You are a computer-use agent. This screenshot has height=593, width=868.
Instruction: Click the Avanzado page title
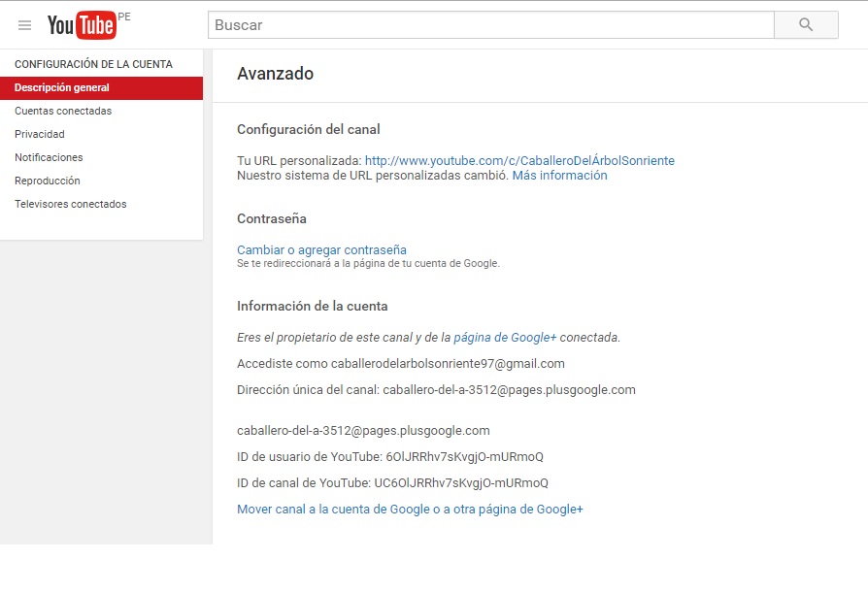tap(275, 74)
